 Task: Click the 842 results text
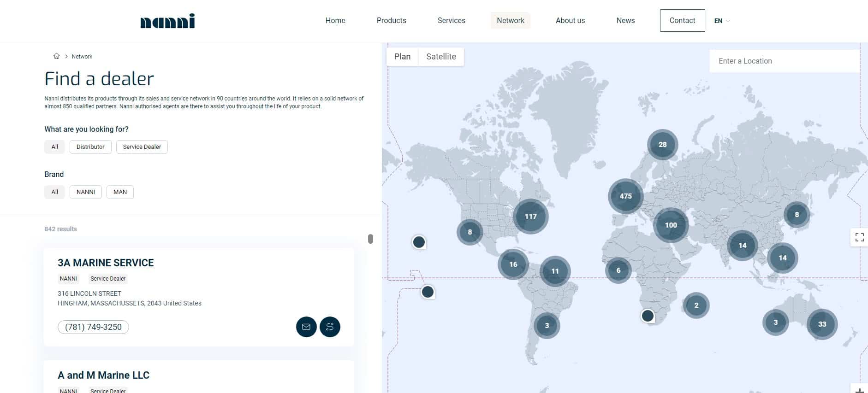61,229
